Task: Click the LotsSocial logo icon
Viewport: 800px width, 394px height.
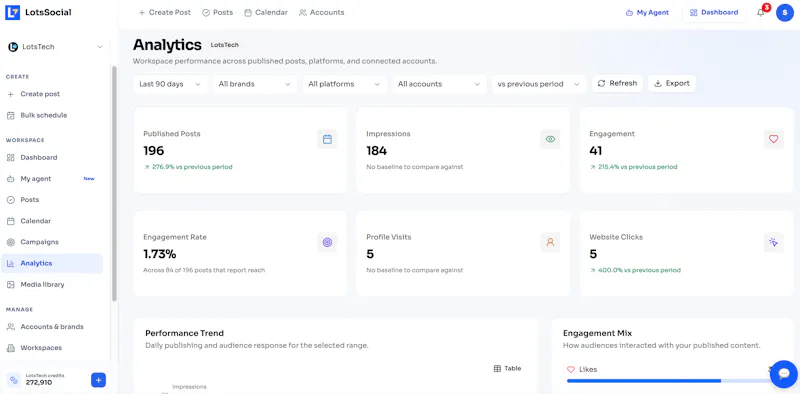Action: (x=12, y=12)
